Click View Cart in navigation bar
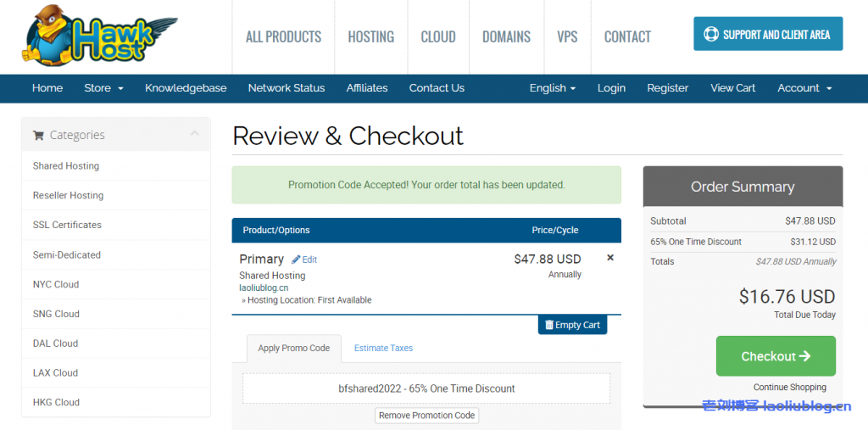 (732, 88)
